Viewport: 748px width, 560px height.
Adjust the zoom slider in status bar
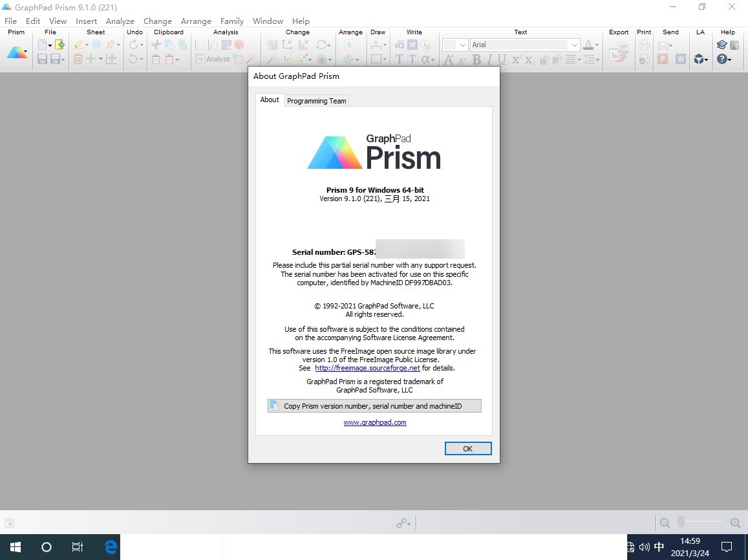(x=681, y=522)
